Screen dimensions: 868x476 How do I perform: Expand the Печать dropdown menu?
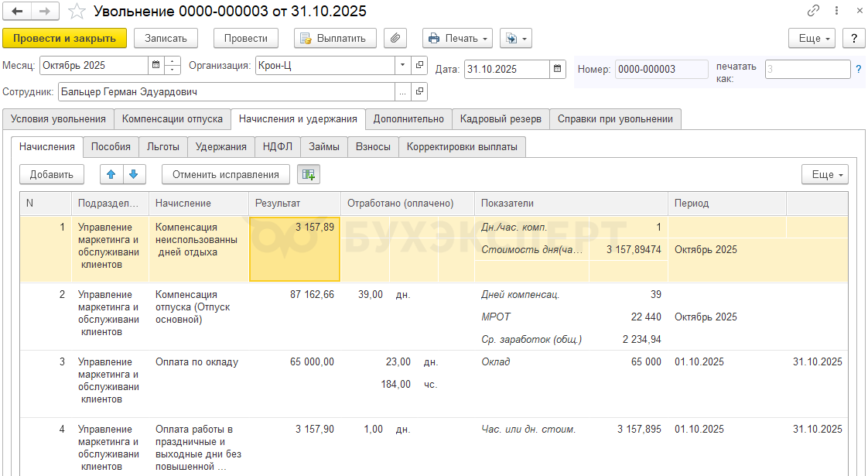click(457, 38)
